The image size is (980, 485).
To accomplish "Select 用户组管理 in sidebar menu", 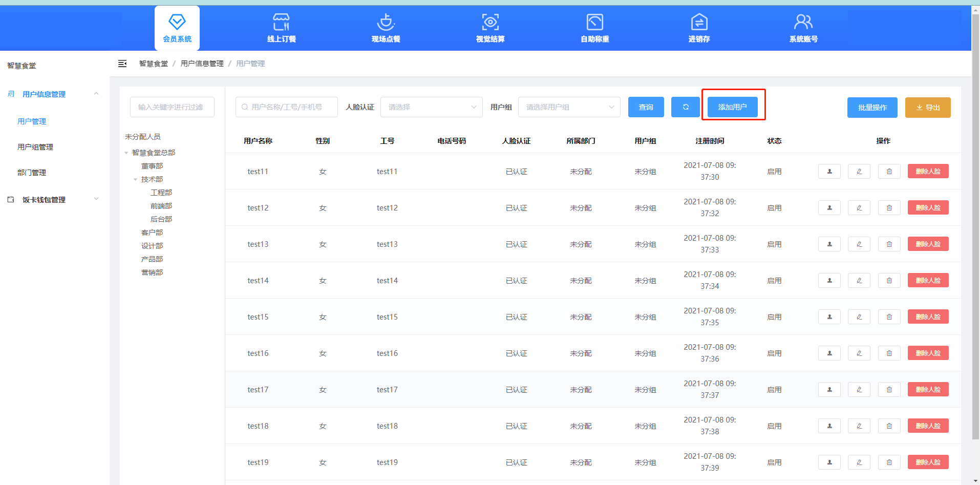I will click(x=35, y=147).
